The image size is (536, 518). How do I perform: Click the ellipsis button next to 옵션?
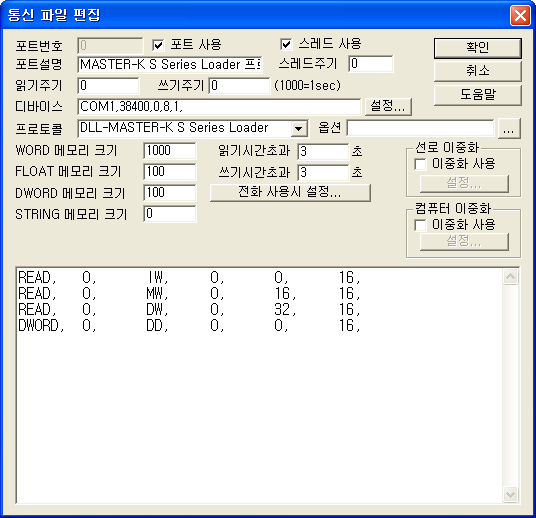tap(509, 129)
